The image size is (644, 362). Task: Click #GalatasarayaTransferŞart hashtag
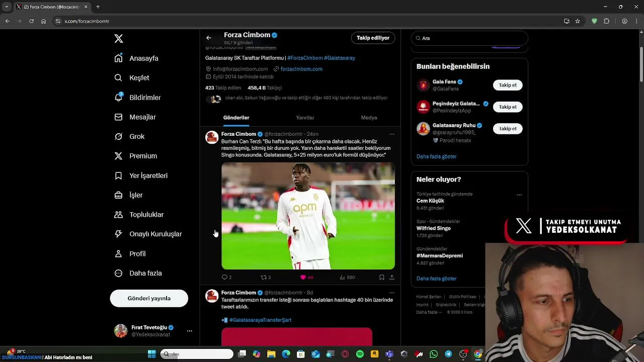[x=260, y=320]
